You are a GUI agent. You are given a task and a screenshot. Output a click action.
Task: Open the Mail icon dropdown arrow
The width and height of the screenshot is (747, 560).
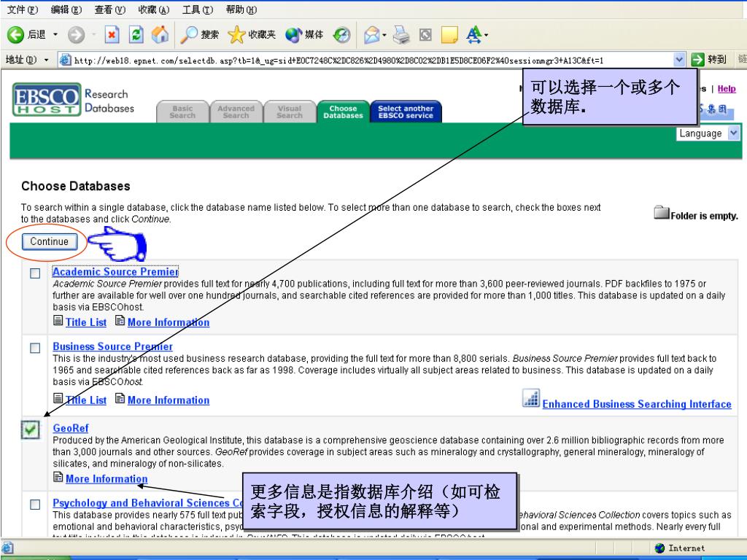384,35
